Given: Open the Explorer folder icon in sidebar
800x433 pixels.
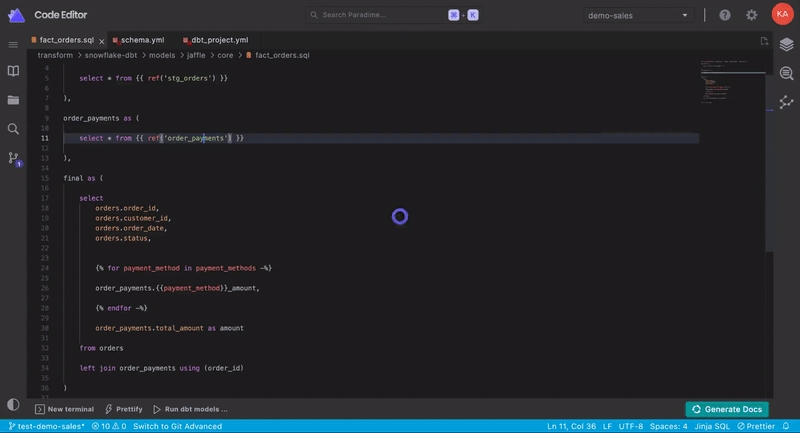Looking at the screenshot, I should click(x=13, y=100).
